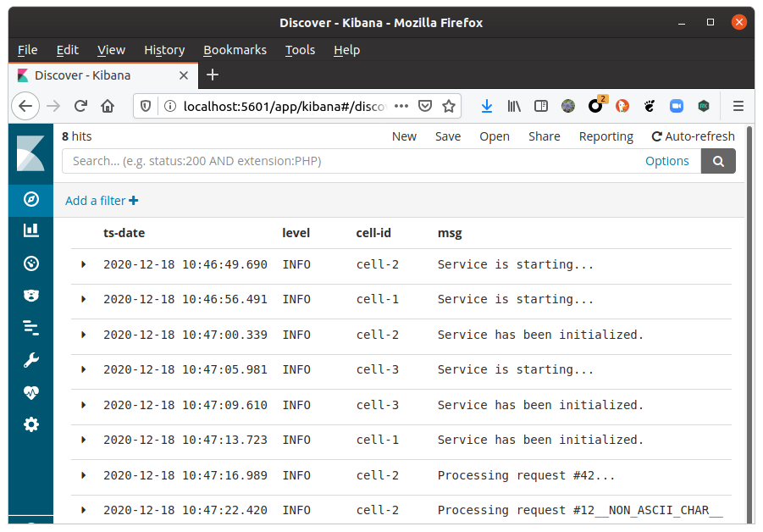This screenshot has height=532, width=763.
Task: Click the search magnifier button
Action: click(x=718, y=161)
